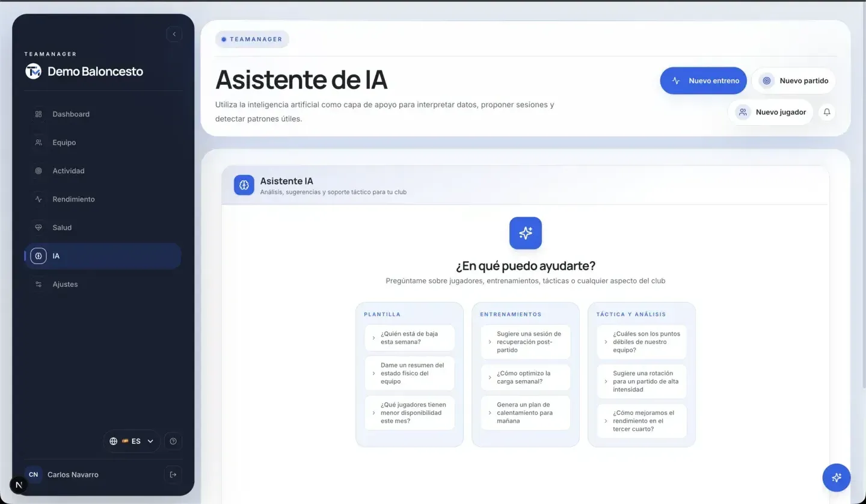Select "Dame un resumen del estado físico" prompt
866x504 pixels.
click(x=410, y=373)
